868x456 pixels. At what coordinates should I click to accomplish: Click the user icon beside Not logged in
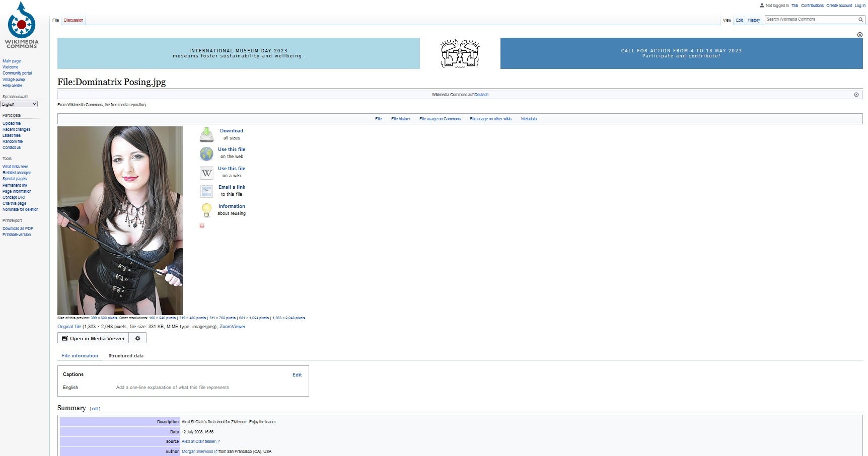762,6
